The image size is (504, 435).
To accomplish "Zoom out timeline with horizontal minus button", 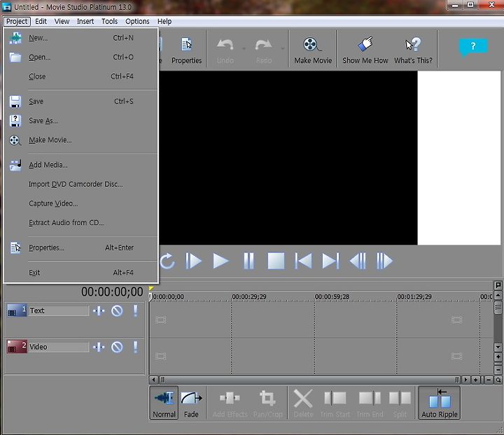I will point(489,380).
